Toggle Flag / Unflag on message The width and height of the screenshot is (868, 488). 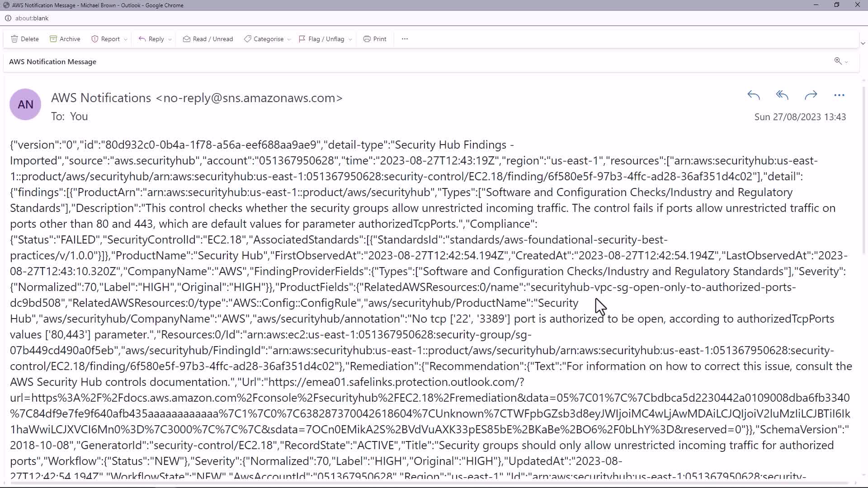[x=321, y=39]
